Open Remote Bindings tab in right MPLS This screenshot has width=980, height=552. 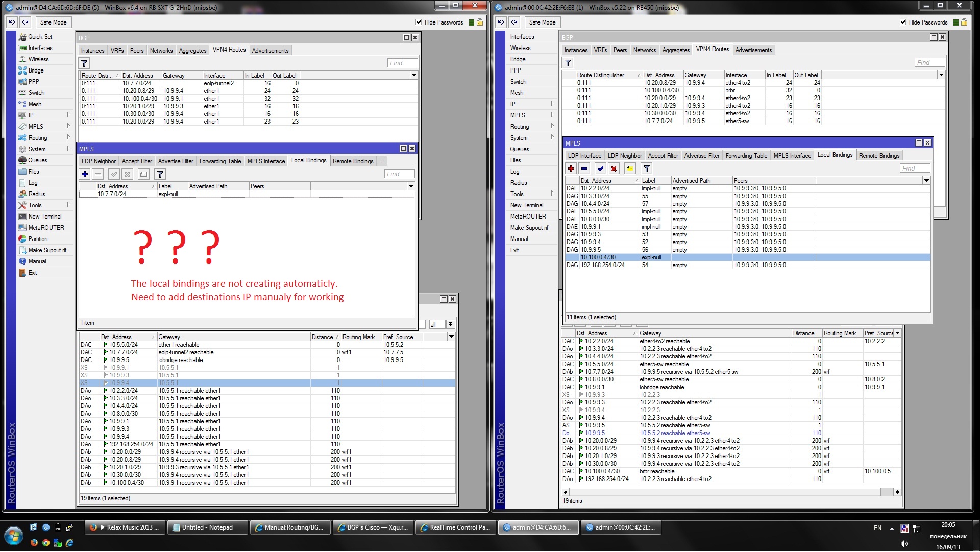[879, 156]
